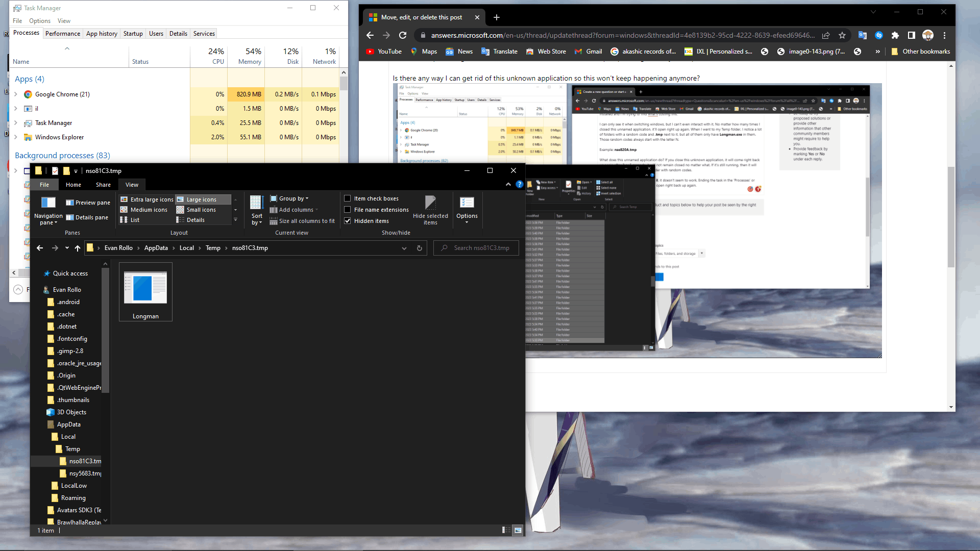Go up one folder level
The height and width of the screenshot is (551, 980).
[x=78, y=248]
